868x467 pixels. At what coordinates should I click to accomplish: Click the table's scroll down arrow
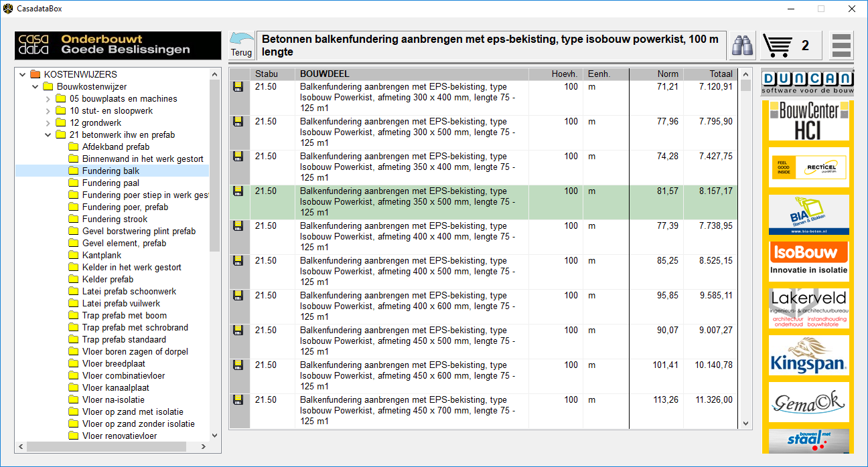click(746, 424)
